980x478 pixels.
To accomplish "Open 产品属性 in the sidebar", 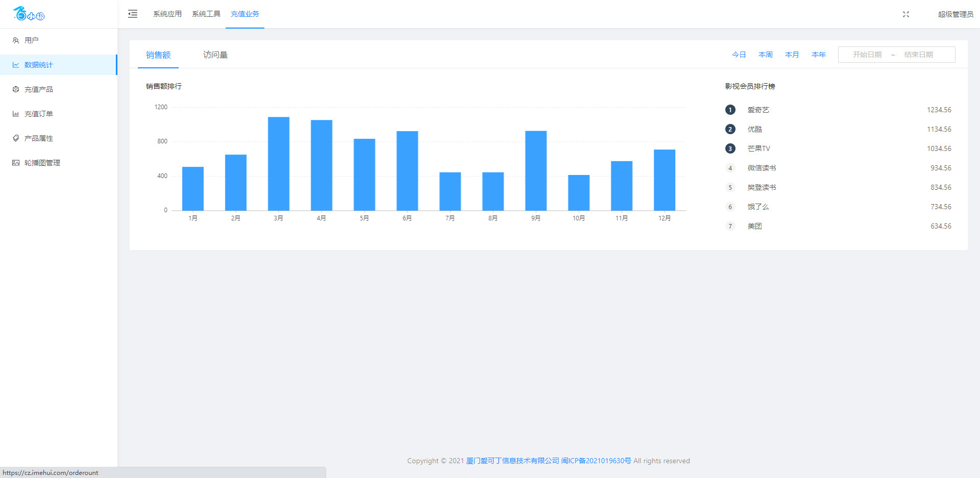I will pos(59,138).
